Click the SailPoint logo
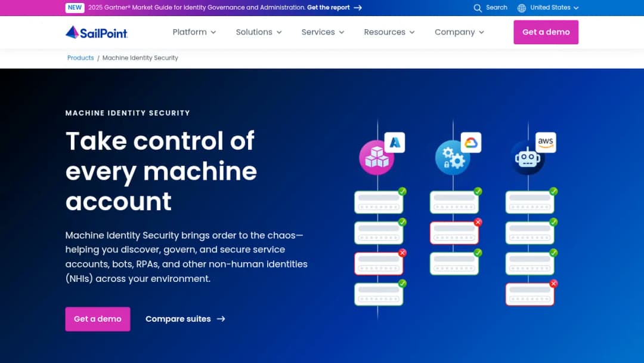 coord(97,32)
